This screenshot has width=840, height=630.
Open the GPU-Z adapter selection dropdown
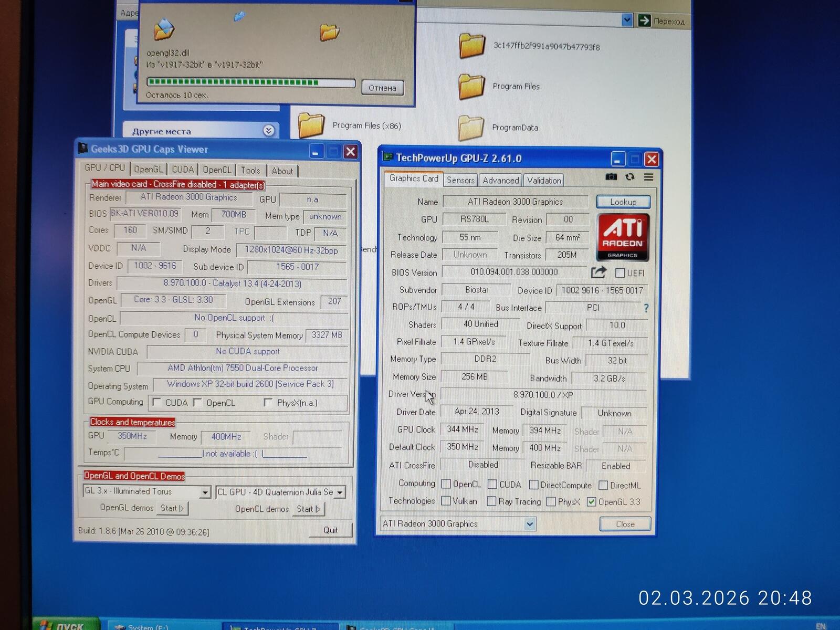tap(530, 523)
